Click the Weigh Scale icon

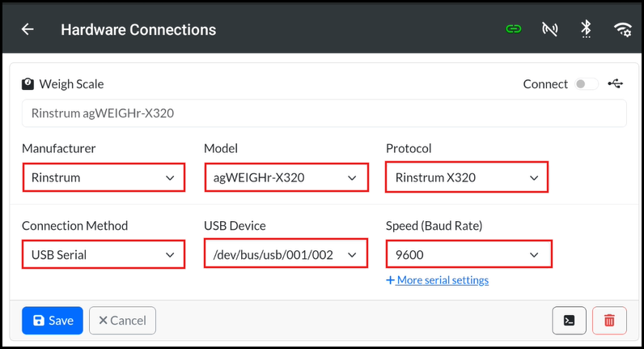point(28,84)
